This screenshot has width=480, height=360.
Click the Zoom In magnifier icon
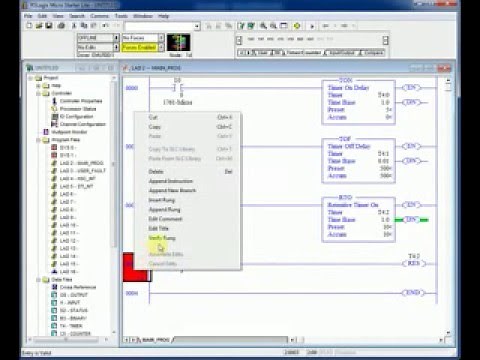263,26
